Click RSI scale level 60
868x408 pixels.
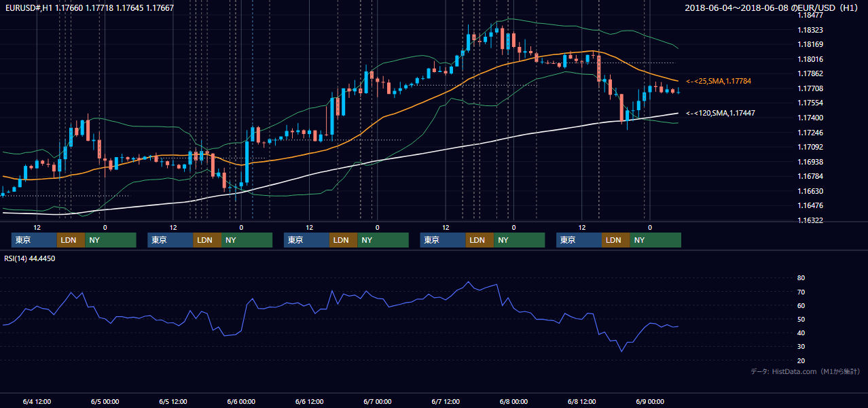pos(801,305)
